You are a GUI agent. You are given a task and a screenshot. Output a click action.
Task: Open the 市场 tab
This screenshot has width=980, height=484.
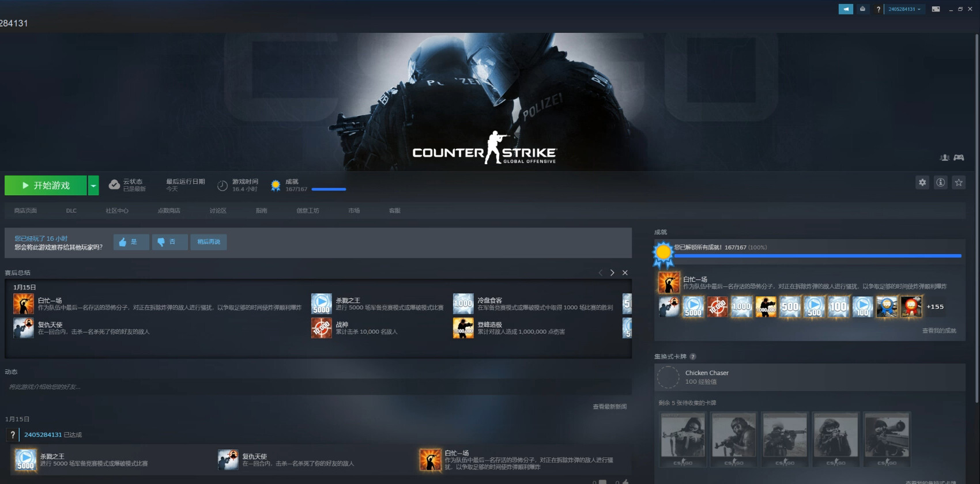354,211
